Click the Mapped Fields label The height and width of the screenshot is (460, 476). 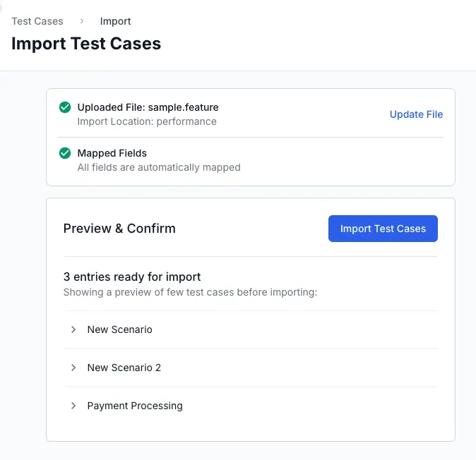pos(112,153)
